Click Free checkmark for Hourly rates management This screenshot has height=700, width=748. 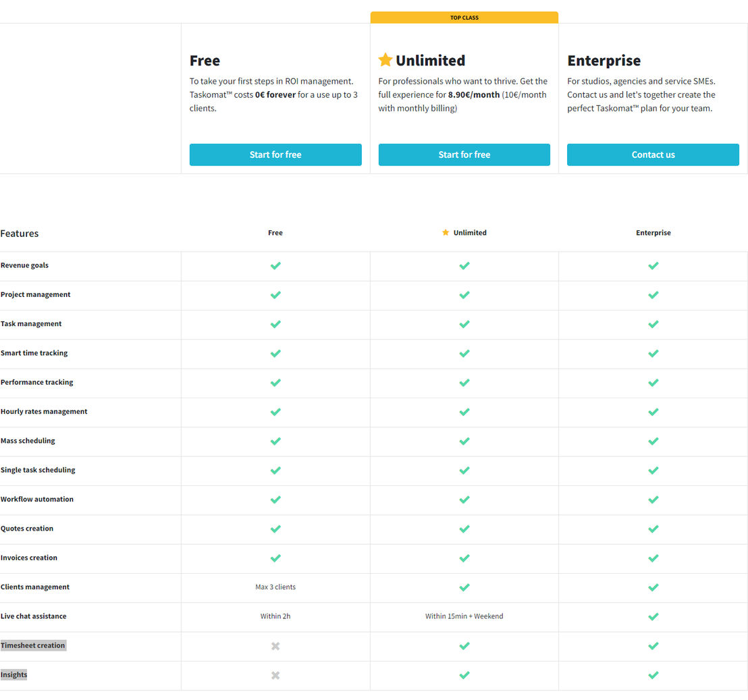(x=275, y=412)
